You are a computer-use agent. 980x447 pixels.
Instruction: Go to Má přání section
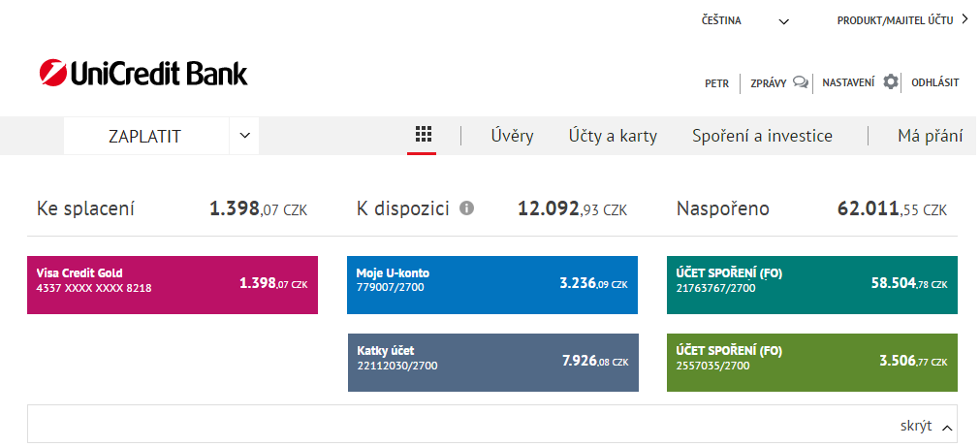[930, 136]
